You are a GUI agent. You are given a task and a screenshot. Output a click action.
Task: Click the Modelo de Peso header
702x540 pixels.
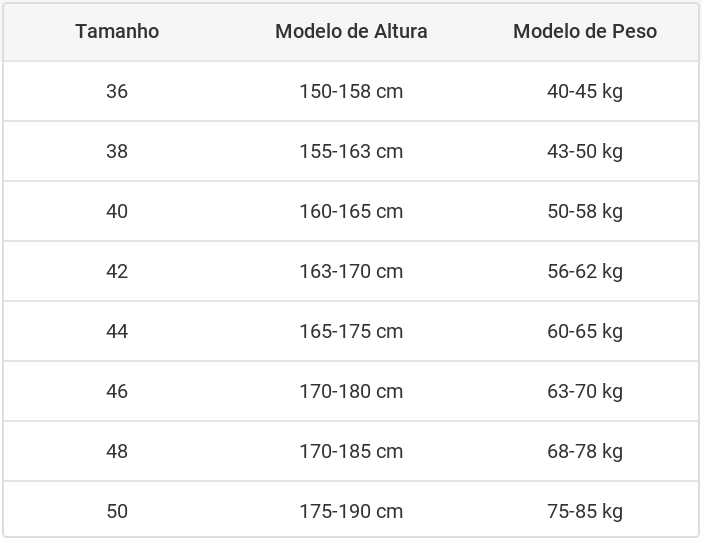point(585,31)
